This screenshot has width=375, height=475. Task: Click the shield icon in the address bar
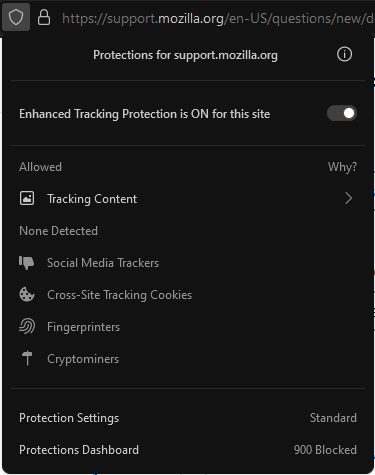click(x=16, y=17)
